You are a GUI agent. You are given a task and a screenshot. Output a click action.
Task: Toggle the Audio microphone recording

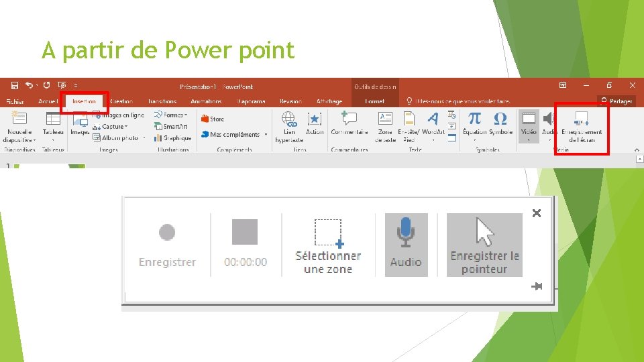point(407,245)
